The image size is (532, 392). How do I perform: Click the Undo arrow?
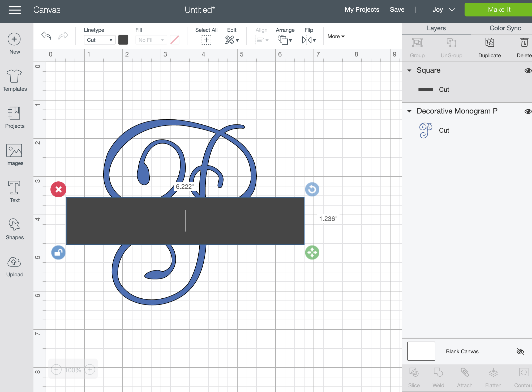pyautogui.click(x=46, y=36)
